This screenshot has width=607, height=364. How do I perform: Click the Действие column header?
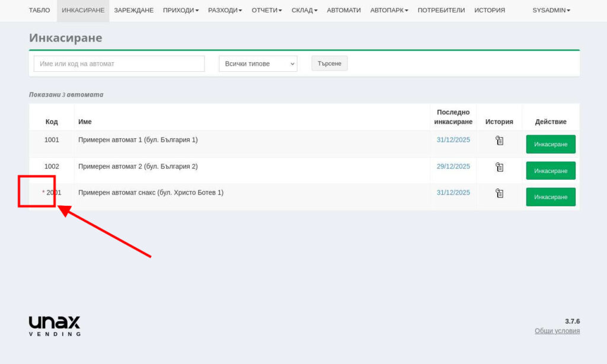pos(551,122)
